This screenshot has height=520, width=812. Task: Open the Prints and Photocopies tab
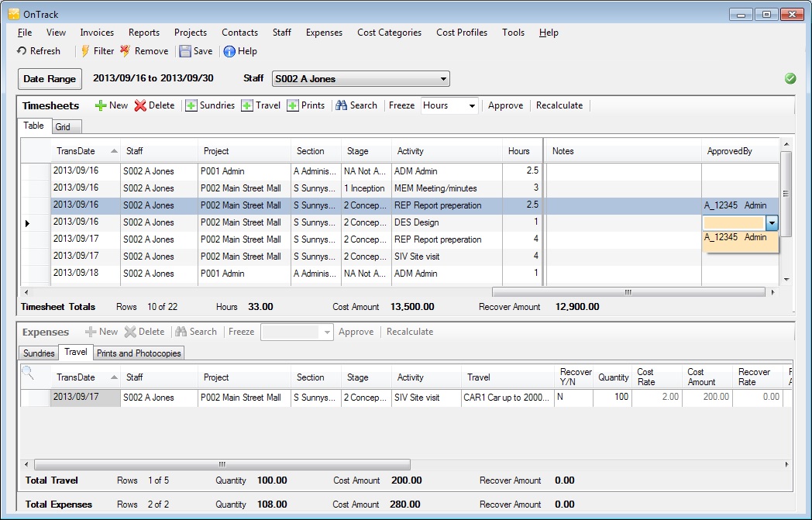139,352
